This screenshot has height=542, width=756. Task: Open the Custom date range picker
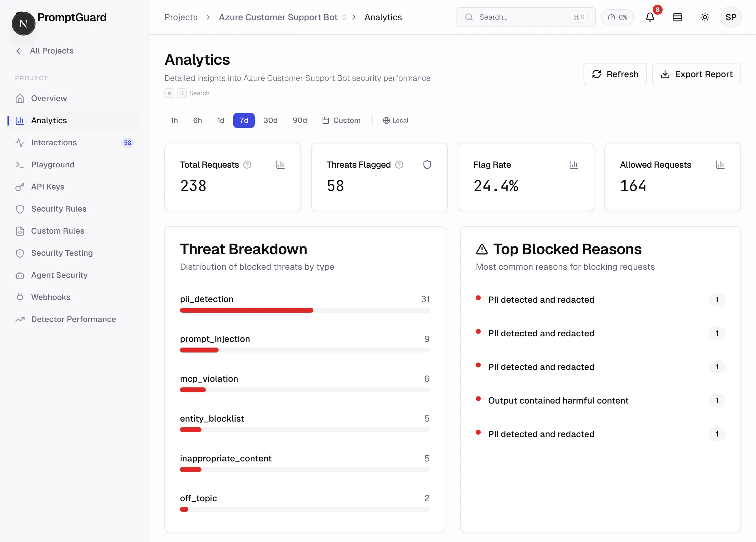tap(341, 121)
